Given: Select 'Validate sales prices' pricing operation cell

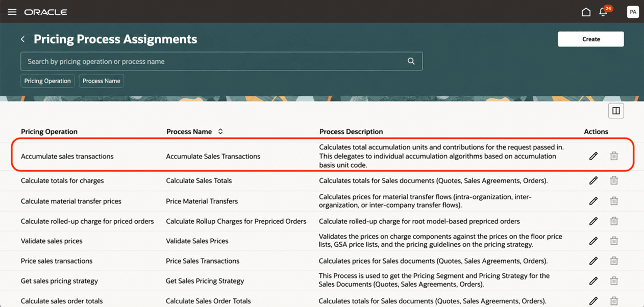Looking at the screenshot, I should pyautogui.click(x=52, y=241).
